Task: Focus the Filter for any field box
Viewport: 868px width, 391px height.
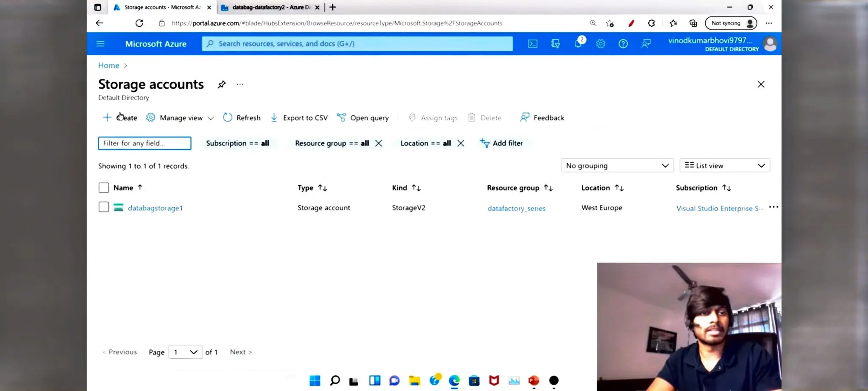Action: pos(145,143)
